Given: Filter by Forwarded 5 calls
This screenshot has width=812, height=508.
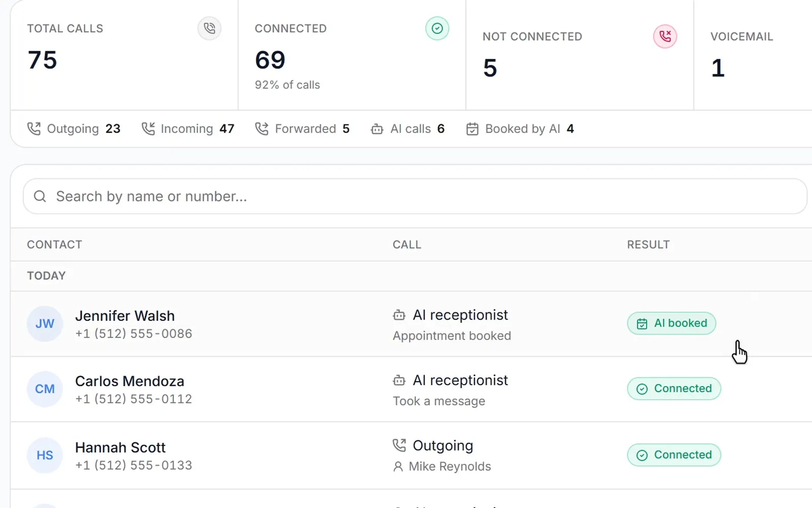Looking at the screenshot, I should click(x=302, y=129).
